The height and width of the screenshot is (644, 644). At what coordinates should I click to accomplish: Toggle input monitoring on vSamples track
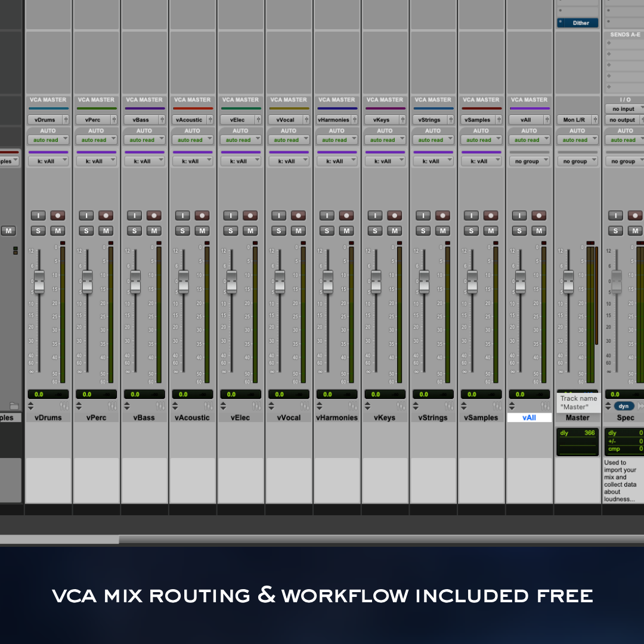point(471,216)
